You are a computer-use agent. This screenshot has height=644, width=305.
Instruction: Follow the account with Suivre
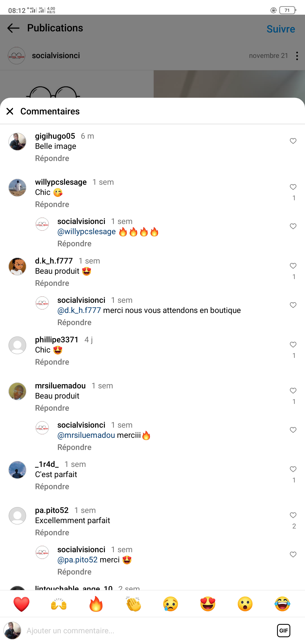click(x=281, y=29)
